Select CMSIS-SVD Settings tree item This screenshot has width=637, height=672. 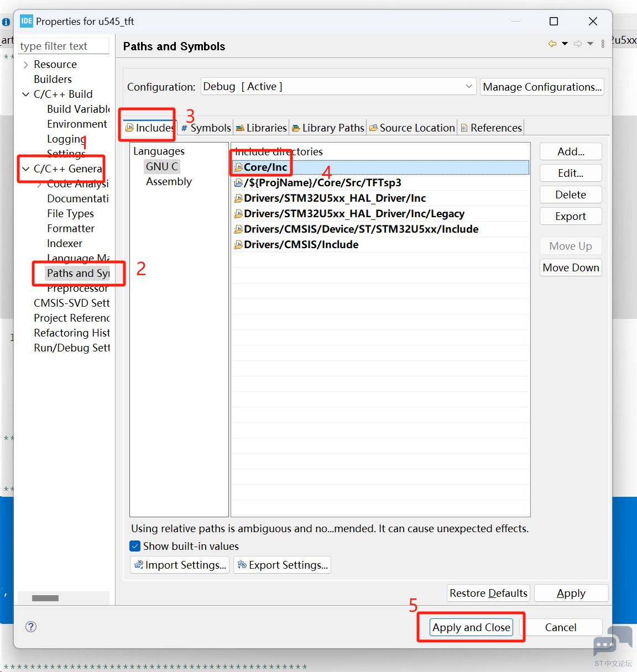click(x=71, y=303)
